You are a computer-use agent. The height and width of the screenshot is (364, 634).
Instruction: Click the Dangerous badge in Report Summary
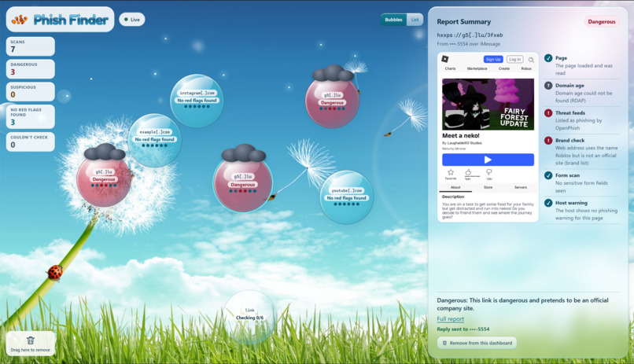coord(601,22)
